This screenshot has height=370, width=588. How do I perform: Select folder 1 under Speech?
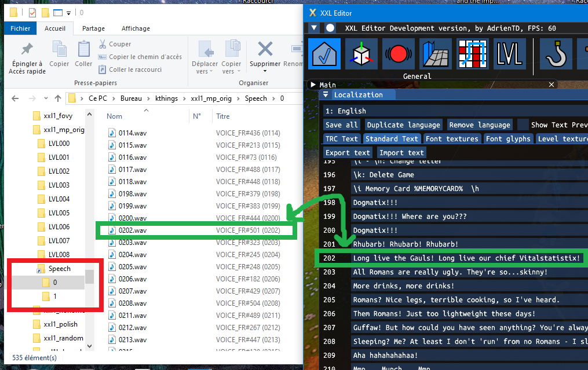tap(55, 296)
